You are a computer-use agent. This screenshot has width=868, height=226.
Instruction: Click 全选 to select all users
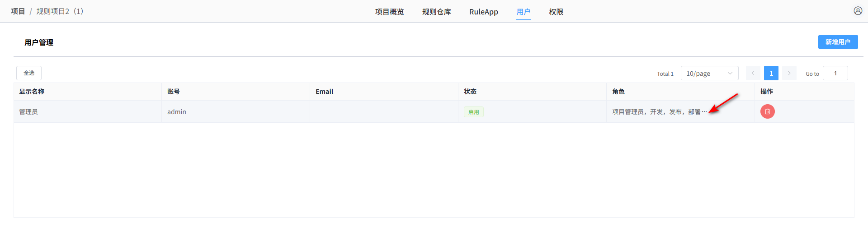tap(29, 73)
